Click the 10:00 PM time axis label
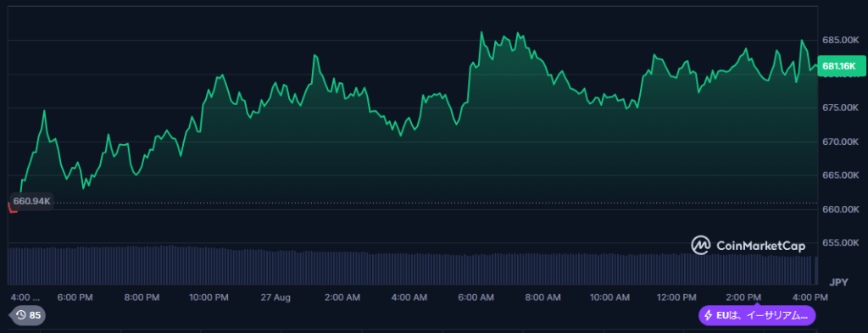868x333 pixels. point(209,297)
